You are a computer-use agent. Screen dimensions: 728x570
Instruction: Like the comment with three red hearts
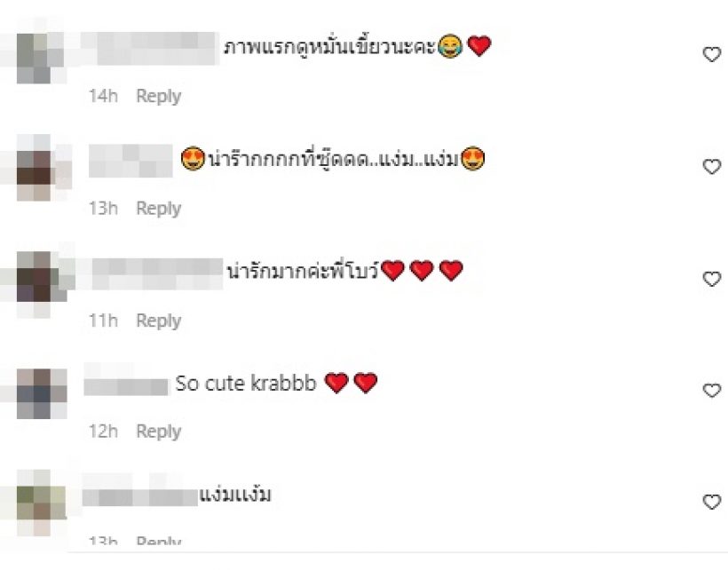711,279
